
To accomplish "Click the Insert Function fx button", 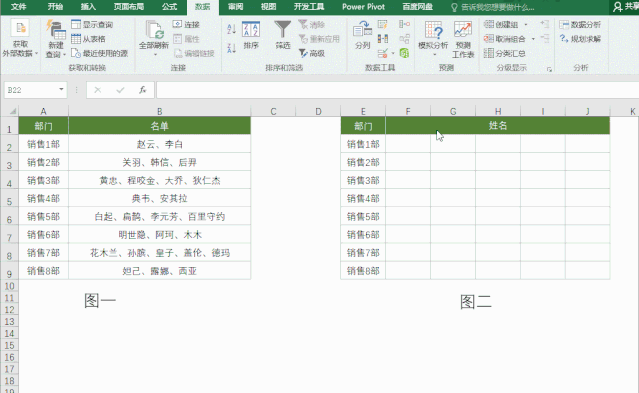I will click(x=142, y=90).
